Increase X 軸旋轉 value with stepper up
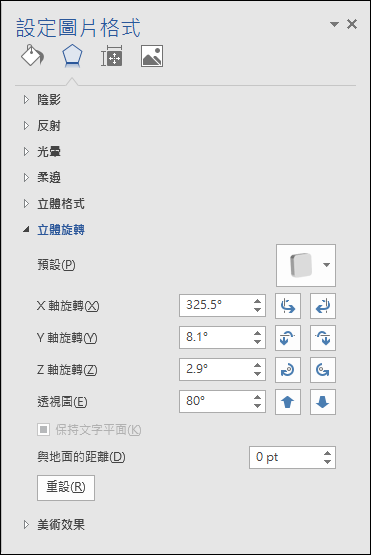Viewport: 371px width, 555px height. 257,301
